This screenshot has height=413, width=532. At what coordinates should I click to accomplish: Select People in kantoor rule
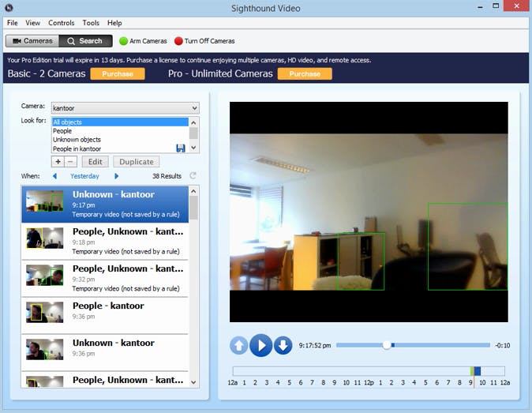[114, 148]
